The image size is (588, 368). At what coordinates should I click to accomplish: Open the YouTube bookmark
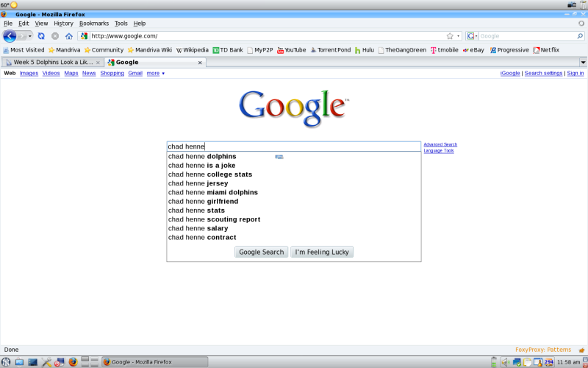[x=291, y=50]
